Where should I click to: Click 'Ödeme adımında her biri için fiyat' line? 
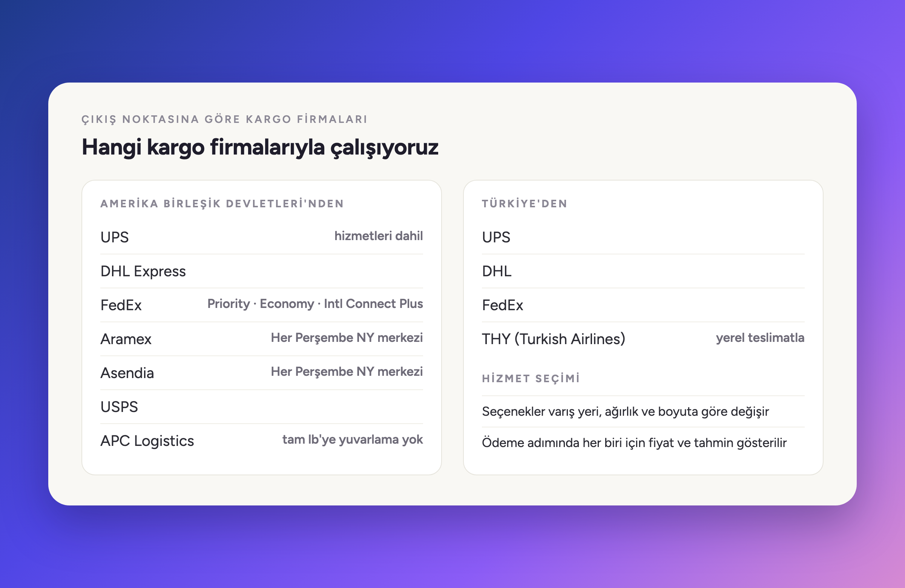click(634, 443)
